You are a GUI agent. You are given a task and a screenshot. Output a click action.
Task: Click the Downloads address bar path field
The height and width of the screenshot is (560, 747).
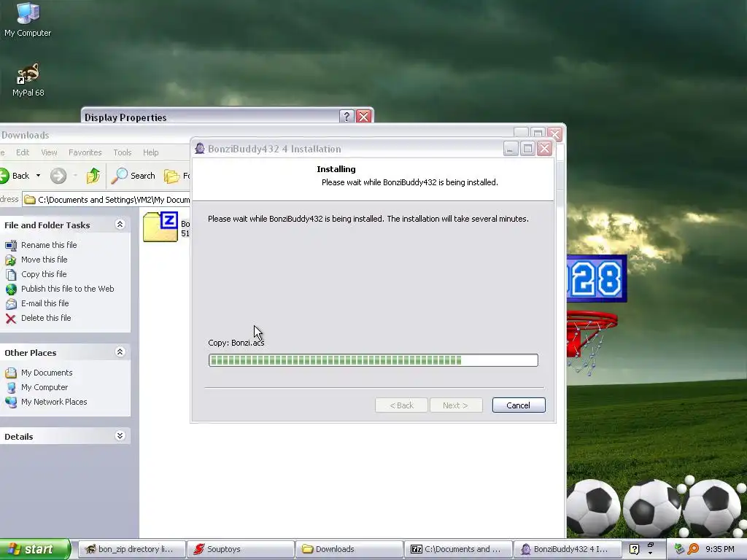[x=107, y=200]
